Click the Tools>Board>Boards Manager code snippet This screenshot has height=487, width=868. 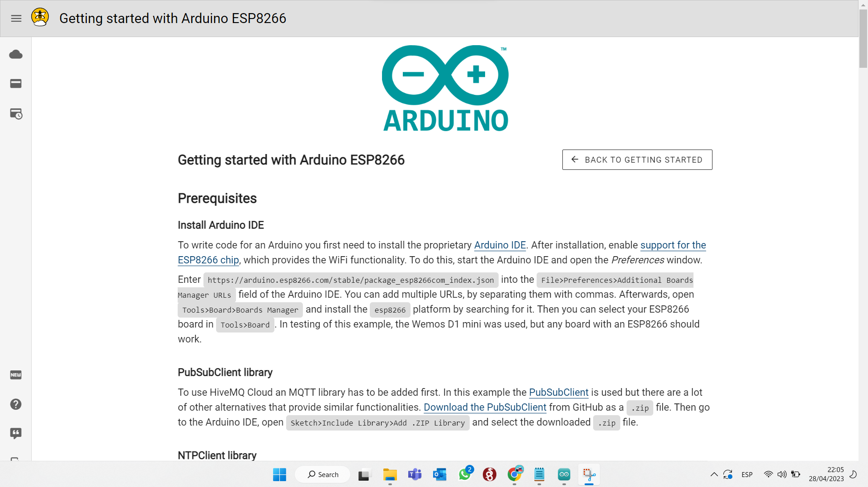pos(240,310)
